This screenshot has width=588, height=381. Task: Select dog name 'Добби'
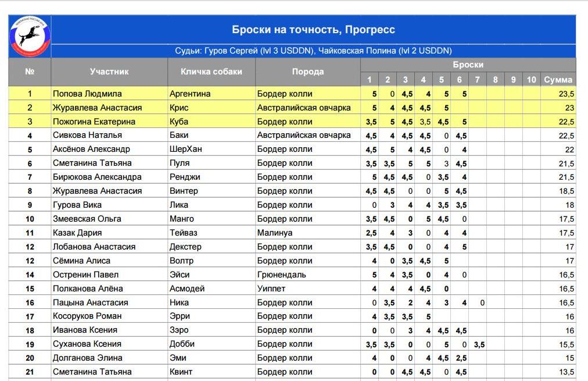click(x=182, y=344)
